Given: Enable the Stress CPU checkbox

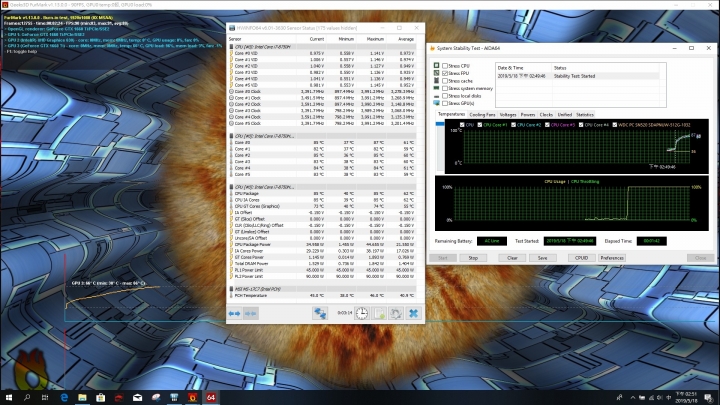Looking at the screenshot, I should [443, 67].
